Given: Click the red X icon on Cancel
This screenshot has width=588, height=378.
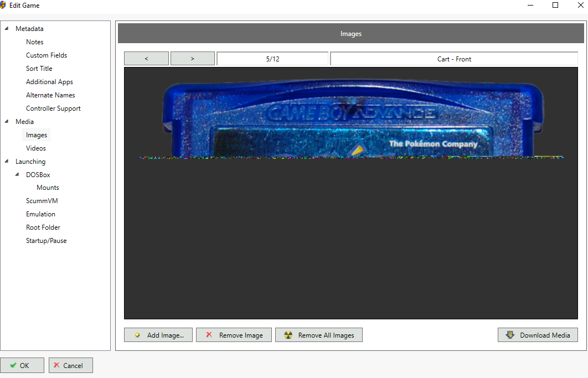Looking at the screenshot, I should 56,365.
